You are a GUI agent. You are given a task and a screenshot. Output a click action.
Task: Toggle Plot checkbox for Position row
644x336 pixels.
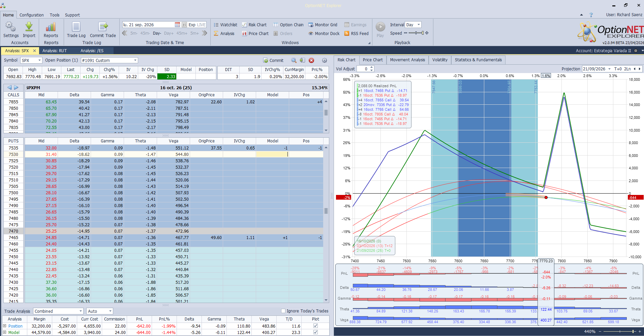tap(315, 326)
